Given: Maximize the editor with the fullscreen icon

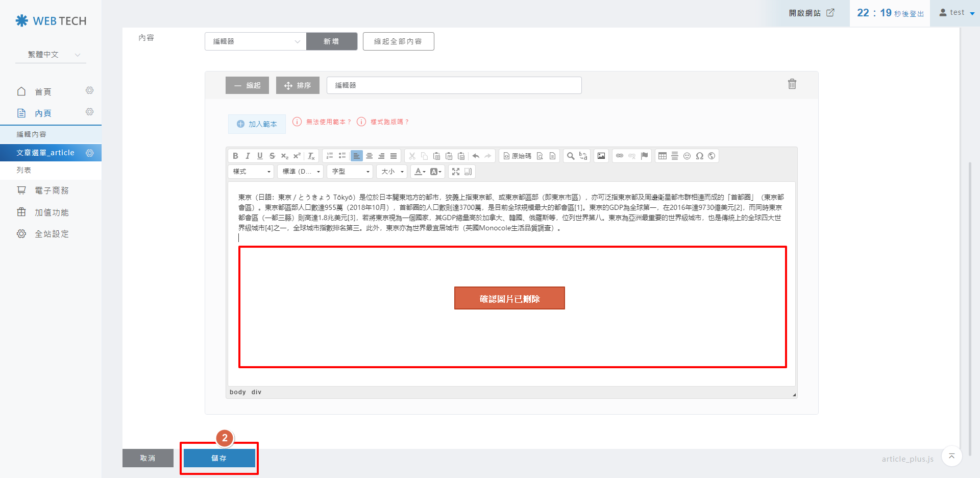Looking at the screenshot, I should pyautogui.click(x=456, y=172).
